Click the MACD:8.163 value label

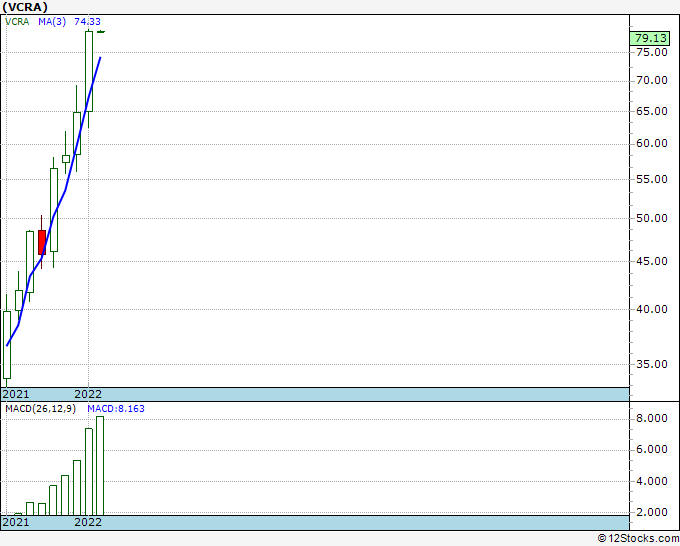tap(108, 410)
